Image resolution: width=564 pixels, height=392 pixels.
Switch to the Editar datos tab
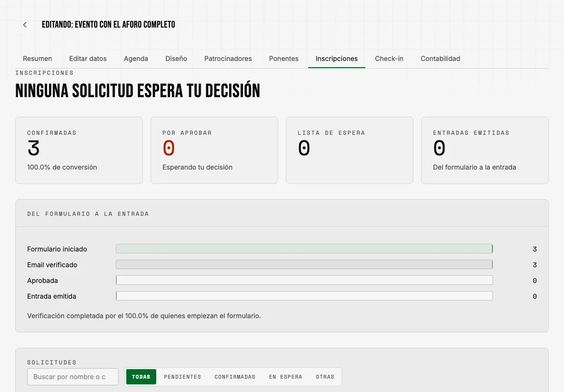click(x=88, y=59)
